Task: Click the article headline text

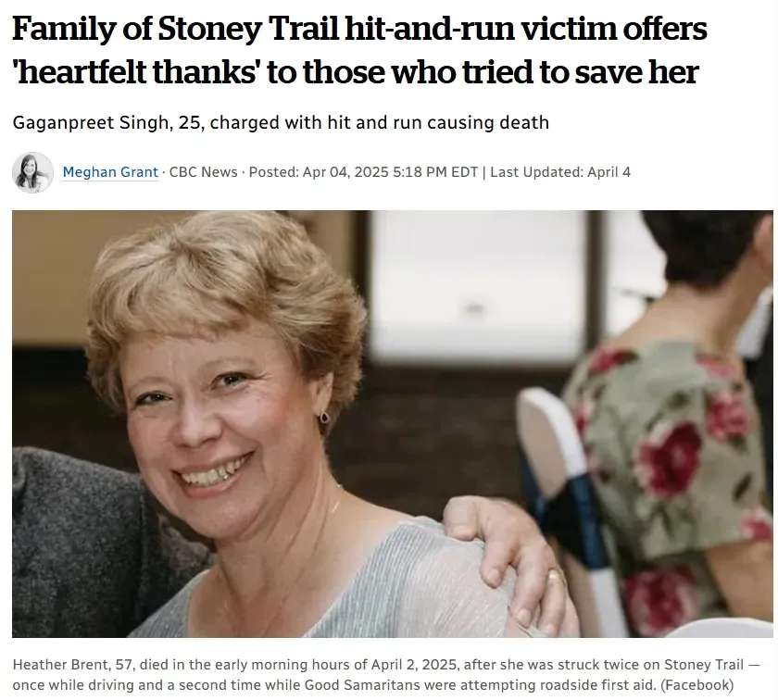Action: click(359, 50)
